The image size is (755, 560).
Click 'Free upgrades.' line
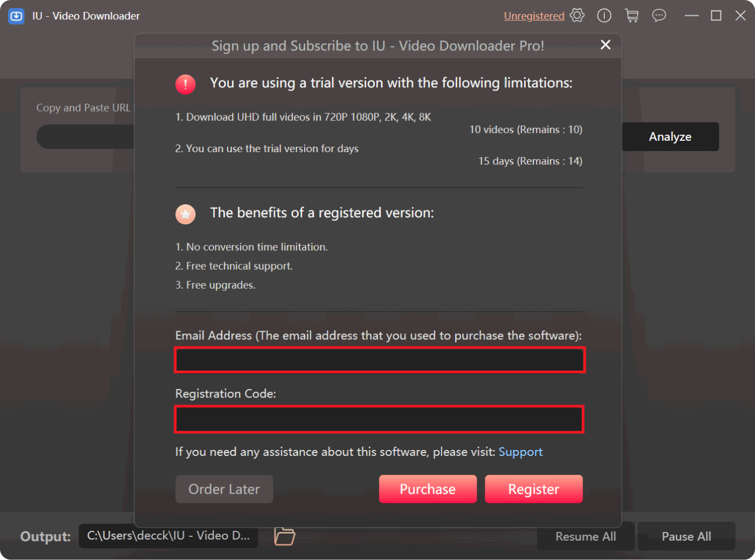pos(215,285)
